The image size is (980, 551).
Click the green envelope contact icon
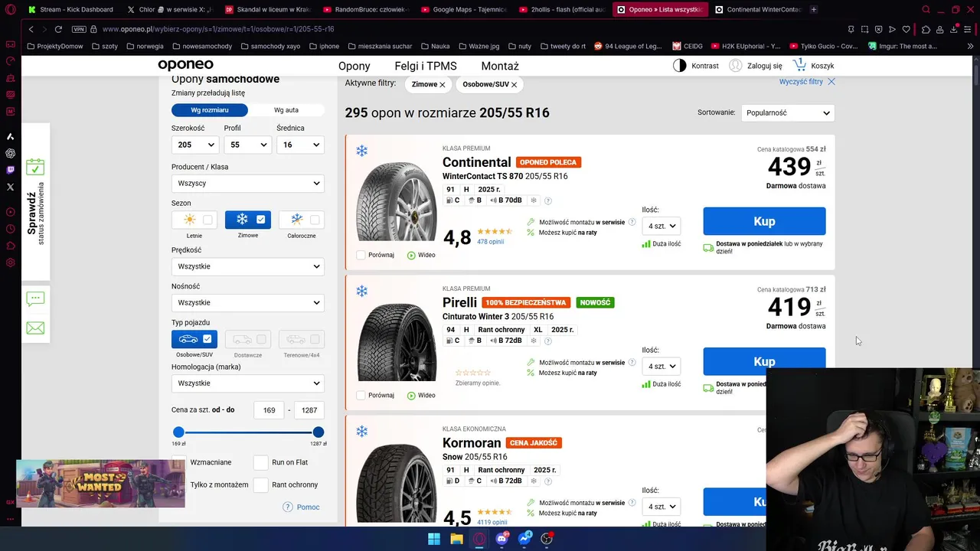point(35,328)
